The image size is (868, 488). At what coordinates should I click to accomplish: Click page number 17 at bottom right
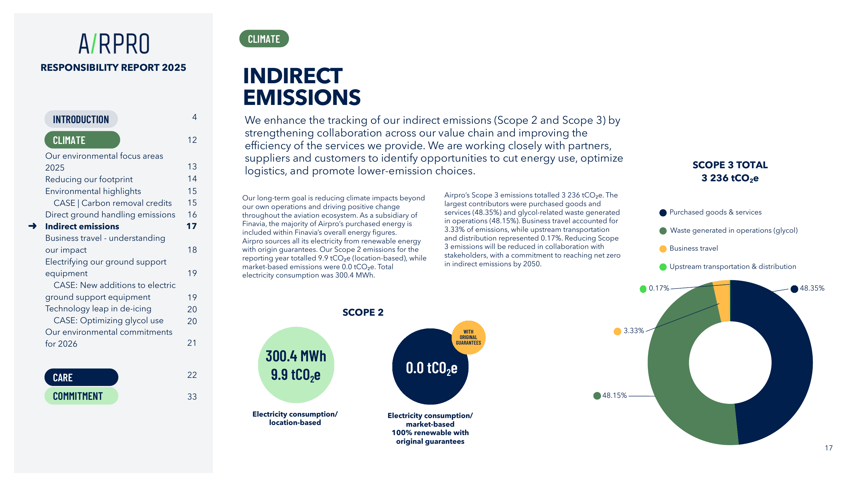pos(829,448)
